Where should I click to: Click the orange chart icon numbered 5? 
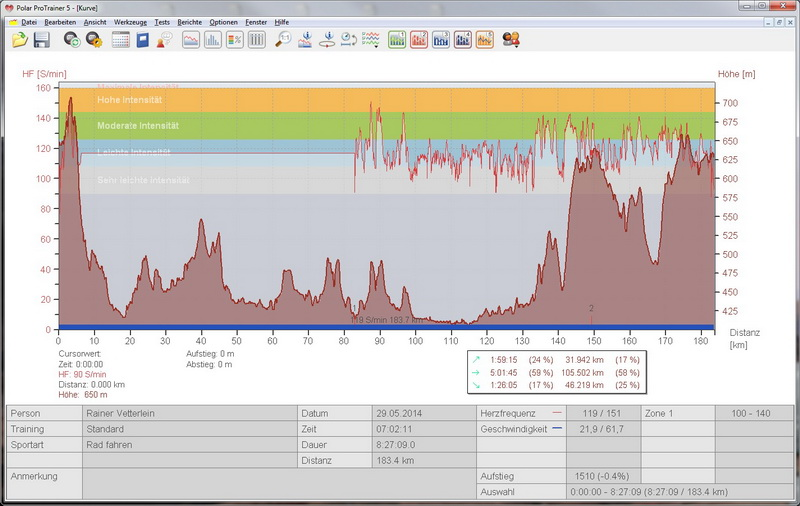pos(484,40)
